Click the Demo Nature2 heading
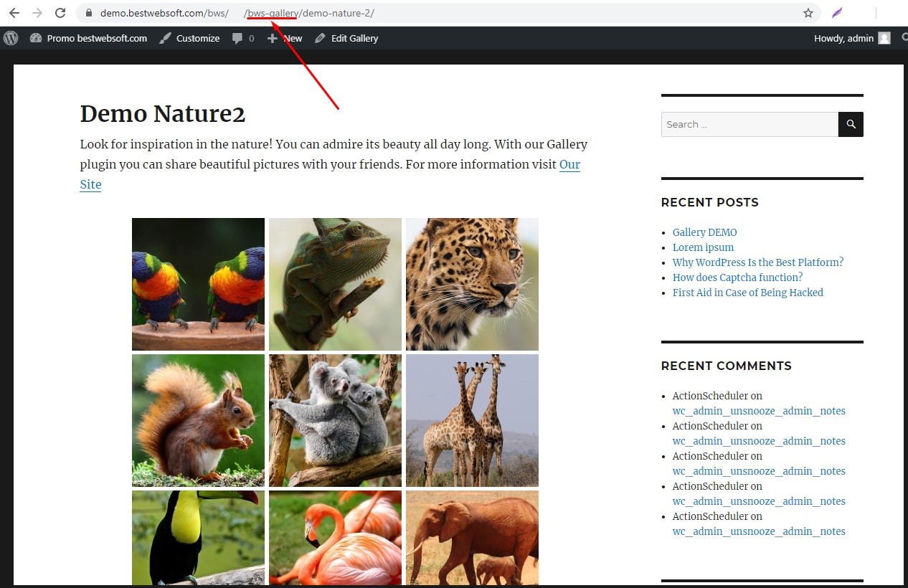This screenshot has height=588, width=908. pyautogui.click(x=163, y=113)
